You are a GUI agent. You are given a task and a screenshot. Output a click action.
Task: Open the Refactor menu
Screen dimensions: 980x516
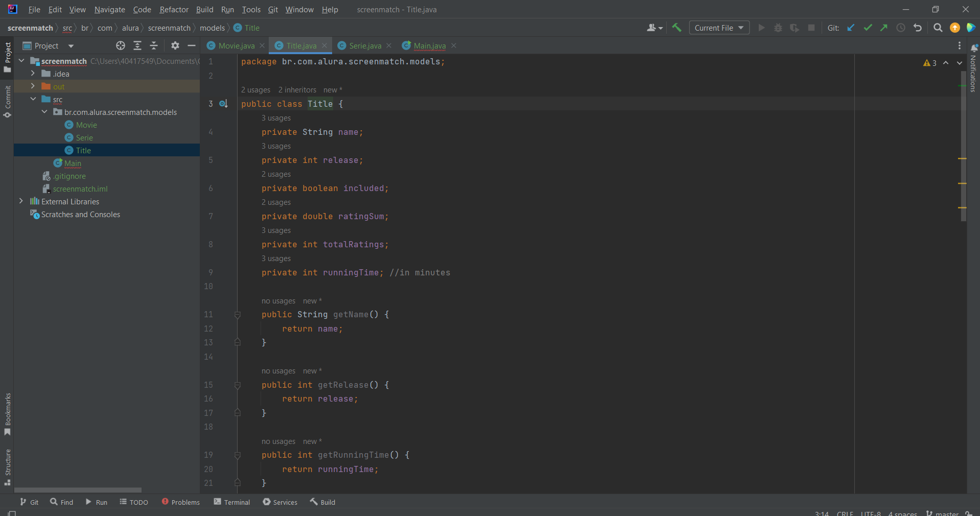click(174, 9)
